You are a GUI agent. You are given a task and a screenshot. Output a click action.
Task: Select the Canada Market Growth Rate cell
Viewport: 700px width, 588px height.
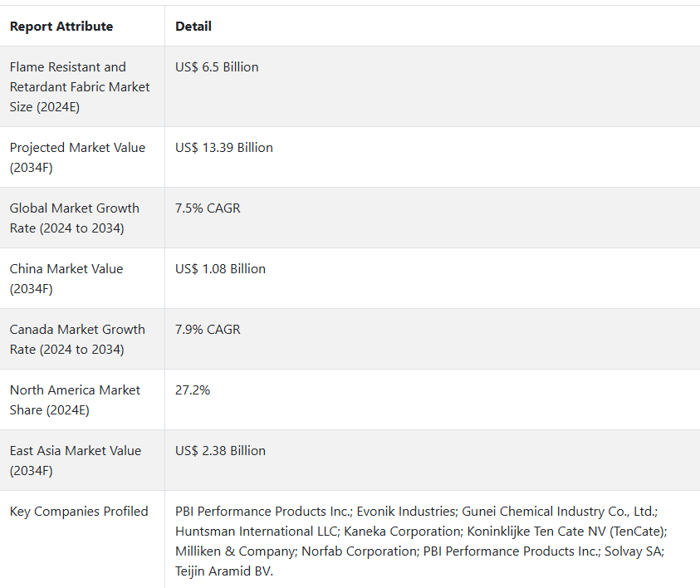click(x=77, y=339)
